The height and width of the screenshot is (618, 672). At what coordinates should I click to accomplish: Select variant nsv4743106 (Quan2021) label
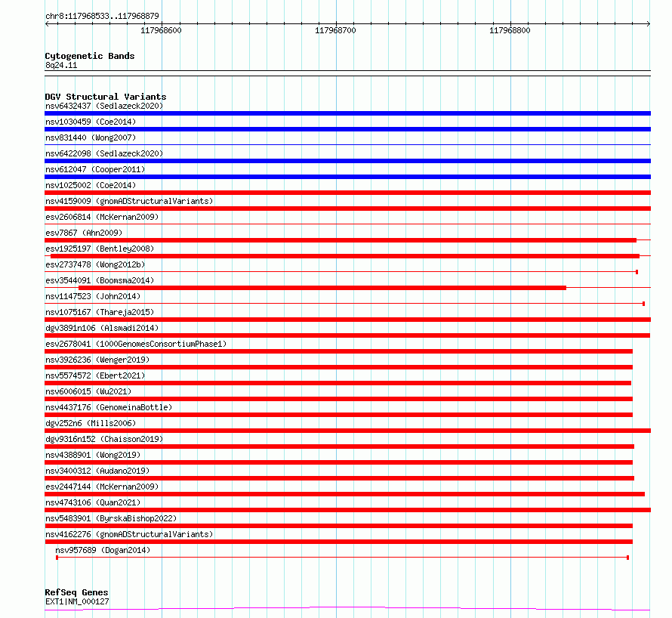93,502
